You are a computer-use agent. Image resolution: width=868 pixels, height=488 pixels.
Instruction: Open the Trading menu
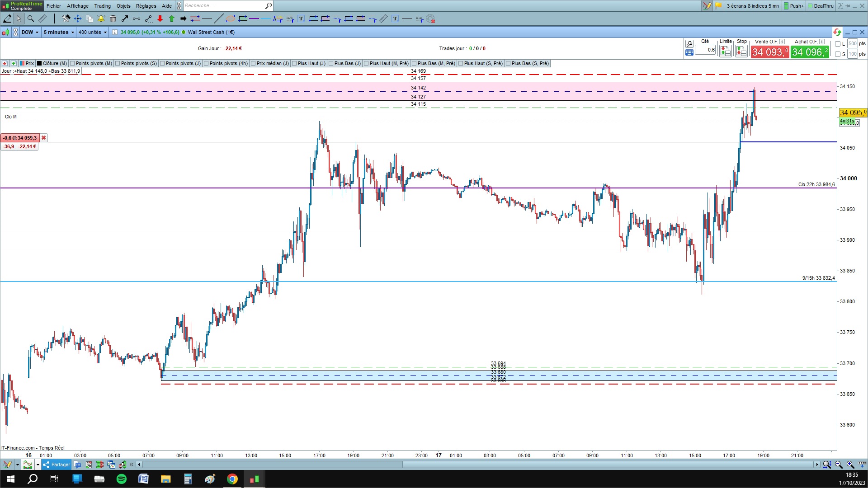tap(102, 6)
